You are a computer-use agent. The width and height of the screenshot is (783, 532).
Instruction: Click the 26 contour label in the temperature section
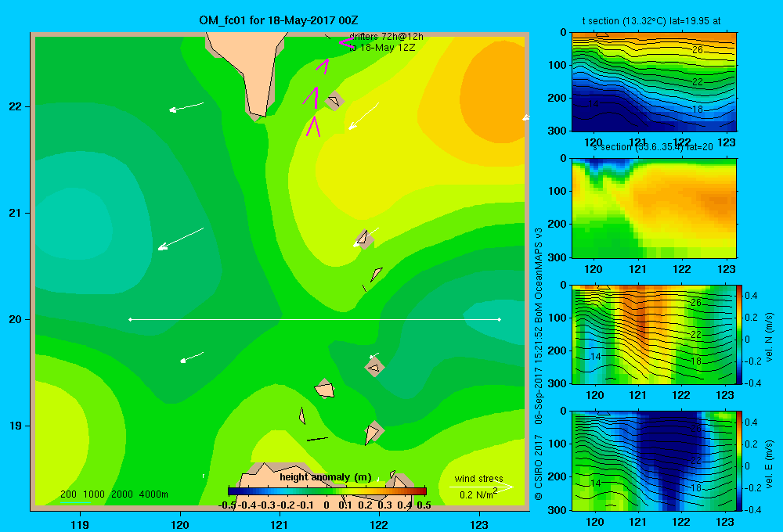point(697,49)
